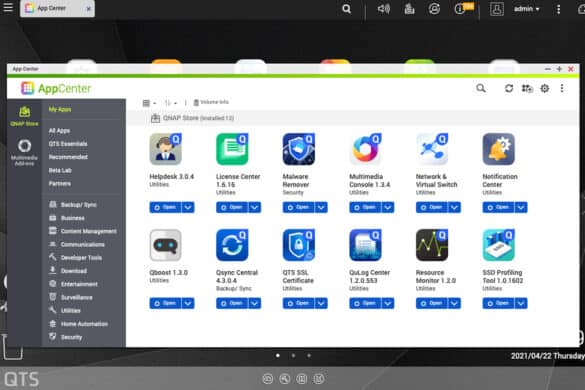This screenshot has height=390, width=585.
Task: Open the admin user dropdown
Action: click(x=526, y=9)
